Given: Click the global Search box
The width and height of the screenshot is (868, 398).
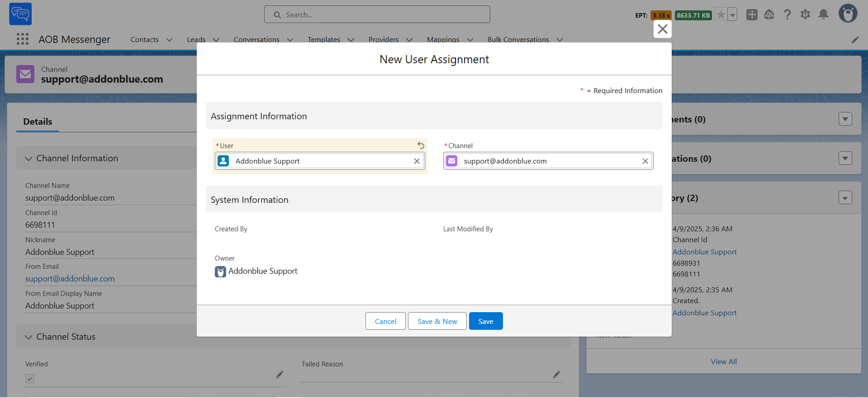Looking at the screenshot, I should [x=377, y=14].
